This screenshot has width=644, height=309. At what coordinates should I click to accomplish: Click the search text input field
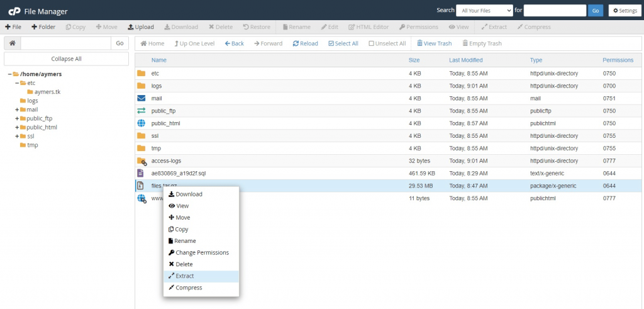555,11
